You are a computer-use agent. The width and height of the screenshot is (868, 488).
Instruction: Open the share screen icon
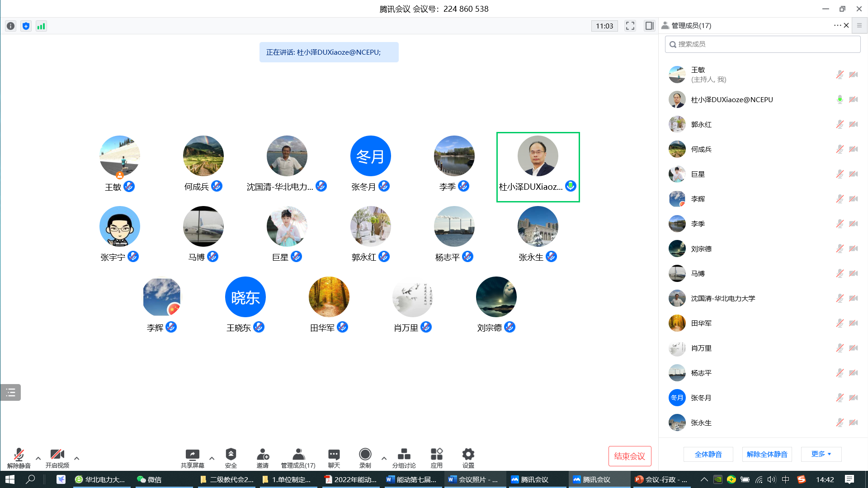point(192,455)
